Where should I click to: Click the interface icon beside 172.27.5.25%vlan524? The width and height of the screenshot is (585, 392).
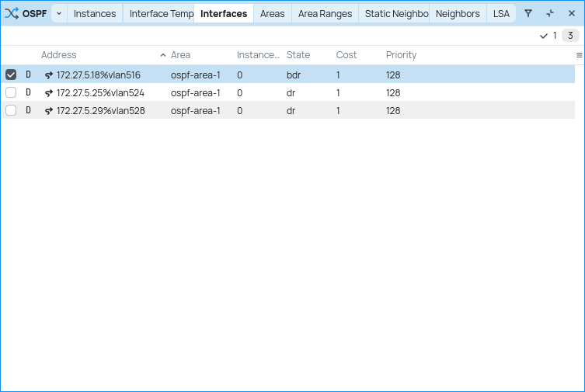tap(48, 93)
